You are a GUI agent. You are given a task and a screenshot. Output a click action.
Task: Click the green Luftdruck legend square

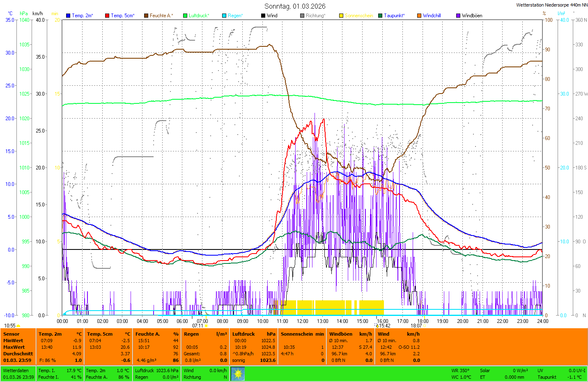(x=185, y=16)
